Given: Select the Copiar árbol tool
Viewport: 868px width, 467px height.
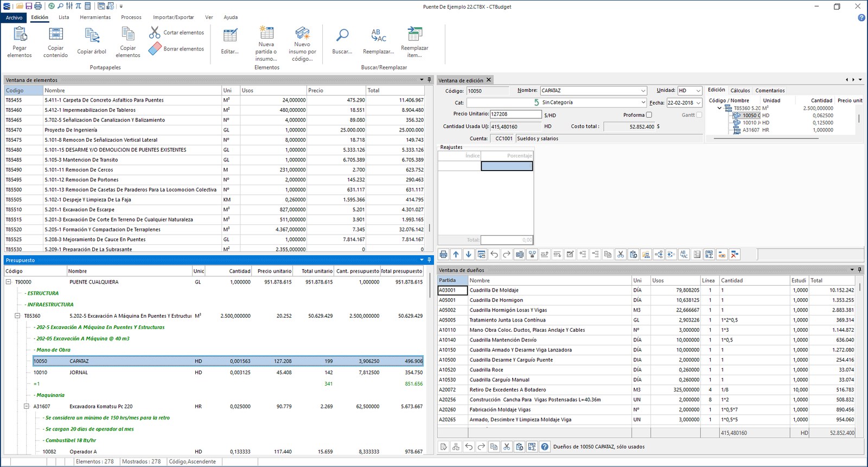Looking at the screenshot, I should (92, 41).
